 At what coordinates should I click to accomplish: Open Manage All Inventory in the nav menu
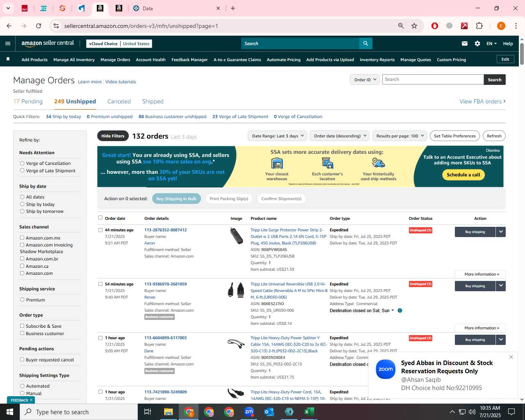[x=74, y=59]
